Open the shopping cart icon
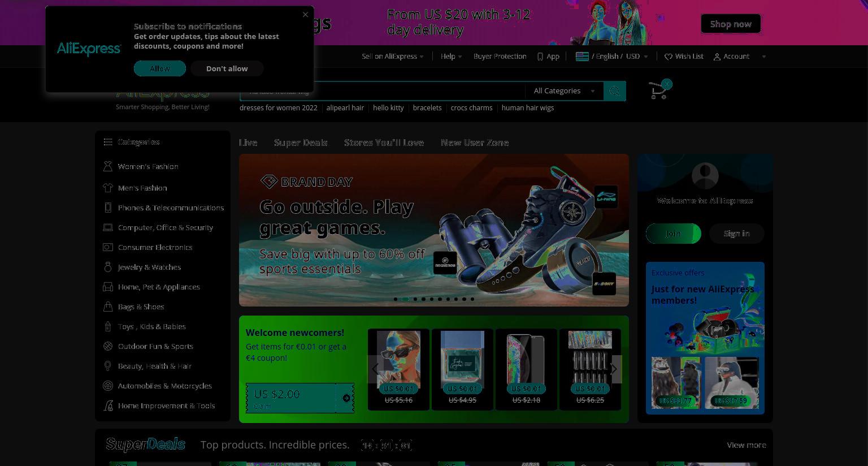Screen dimensions: 868x466 pos(659,90)
